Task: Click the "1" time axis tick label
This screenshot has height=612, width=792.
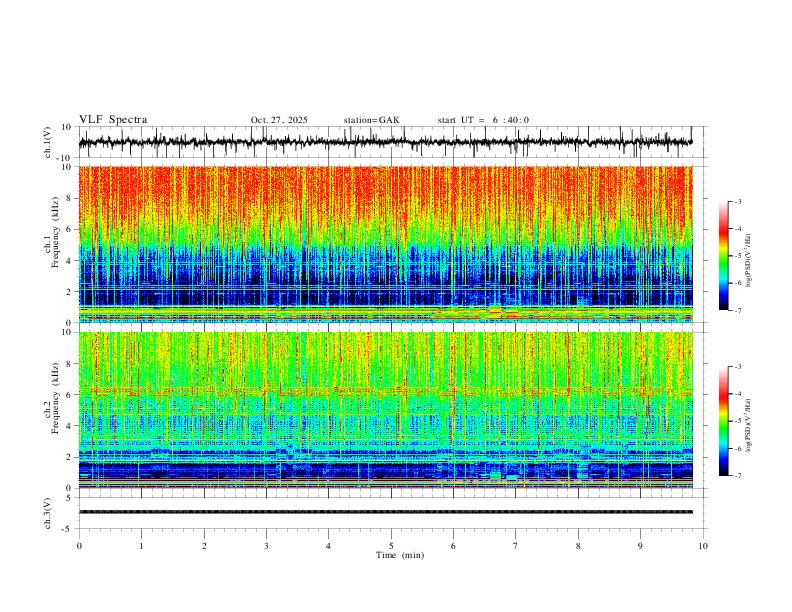Action: 141,546
